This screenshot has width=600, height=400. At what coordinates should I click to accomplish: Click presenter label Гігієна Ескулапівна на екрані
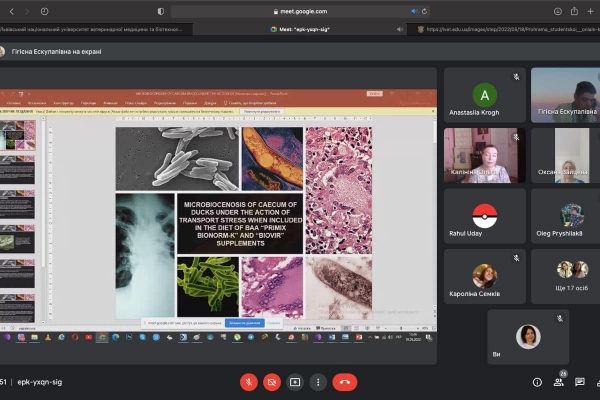[56, 52]
